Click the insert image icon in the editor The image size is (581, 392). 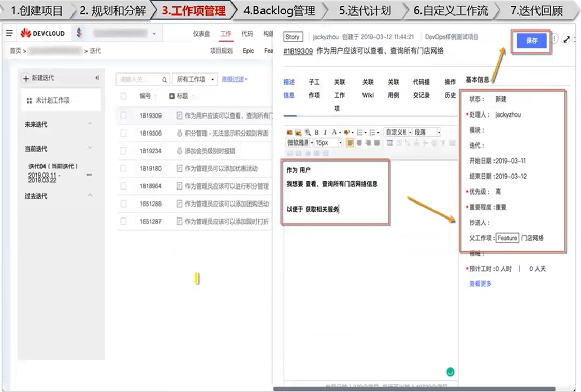(289, 132)
